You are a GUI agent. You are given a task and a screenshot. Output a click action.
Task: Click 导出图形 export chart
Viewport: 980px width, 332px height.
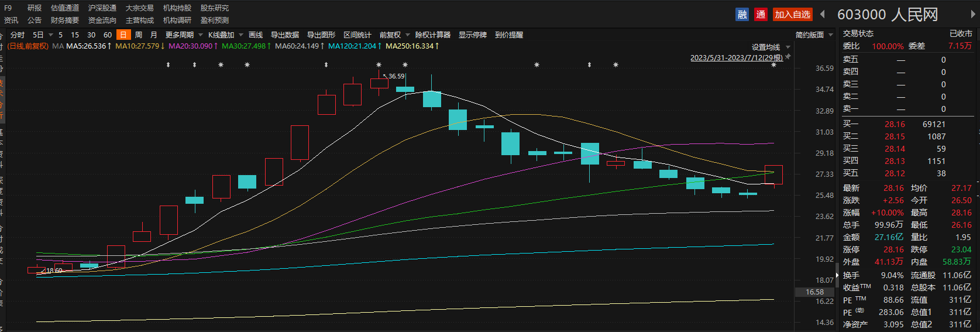tap(321, 35)
